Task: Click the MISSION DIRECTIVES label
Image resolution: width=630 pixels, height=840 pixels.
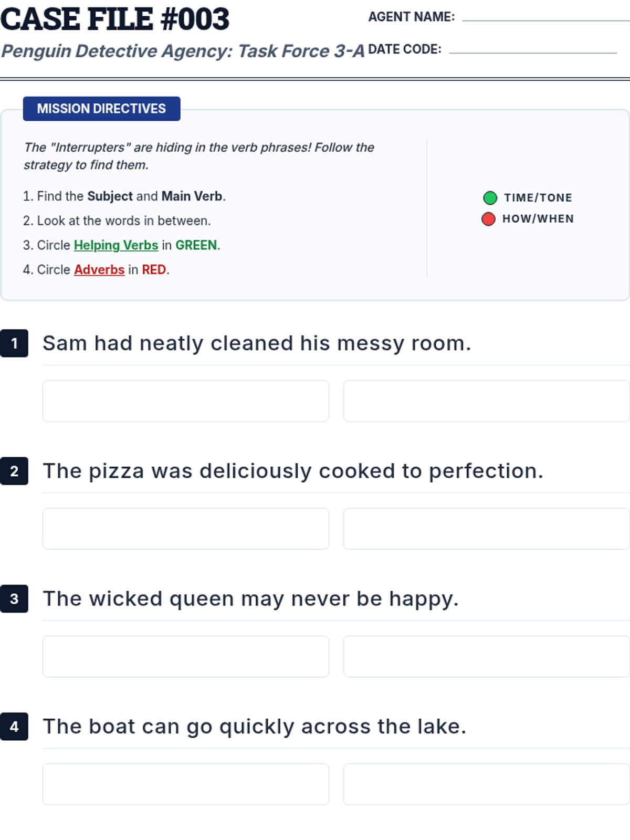Action: click(x=101, y=109)
